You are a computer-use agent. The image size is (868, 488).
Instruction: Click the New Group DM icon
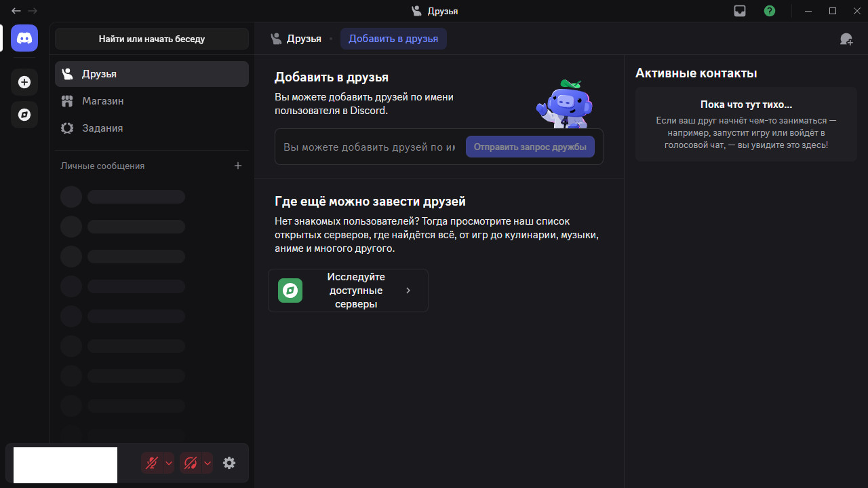pos(846,39)
